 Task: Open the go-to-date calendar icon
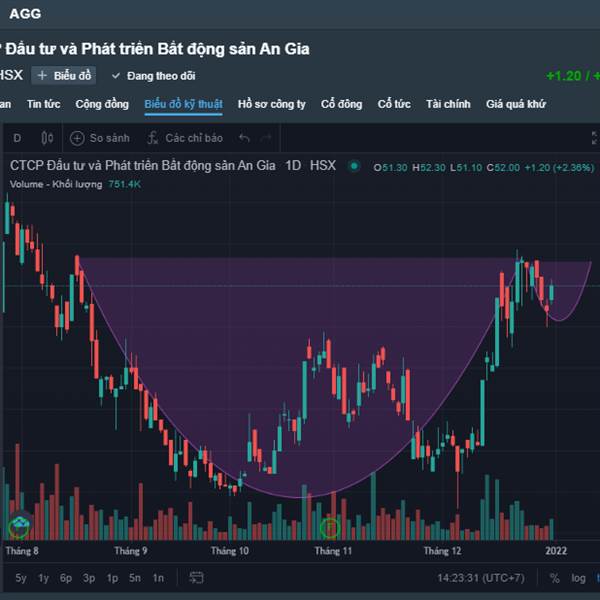196,577
